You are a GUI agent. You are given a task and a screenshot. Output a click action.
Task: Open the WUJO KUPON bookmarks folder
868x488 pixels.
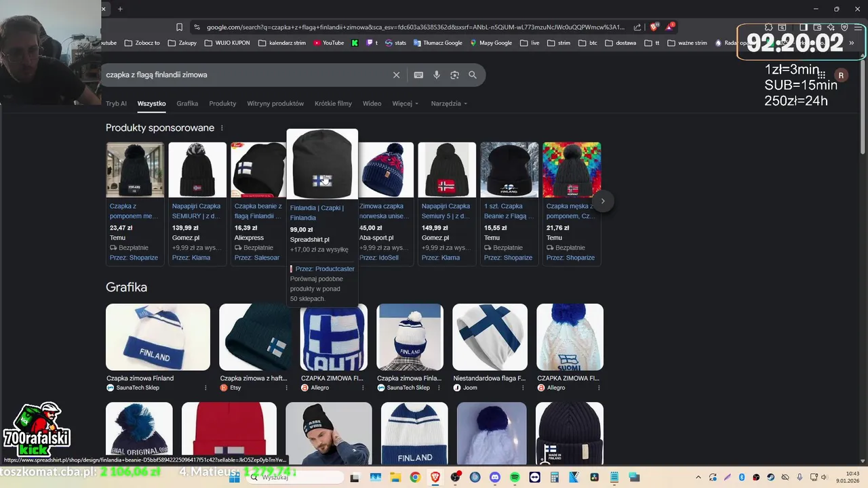point(226,43)
